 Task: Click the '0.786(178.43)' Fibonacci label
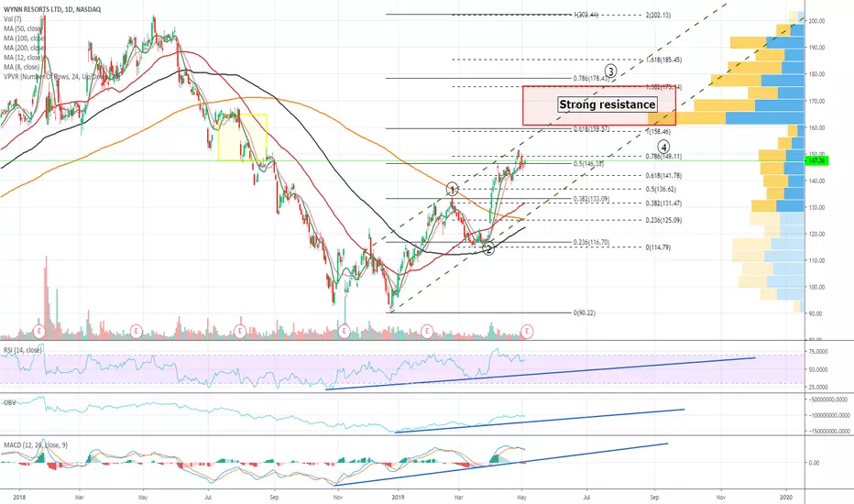592,79
